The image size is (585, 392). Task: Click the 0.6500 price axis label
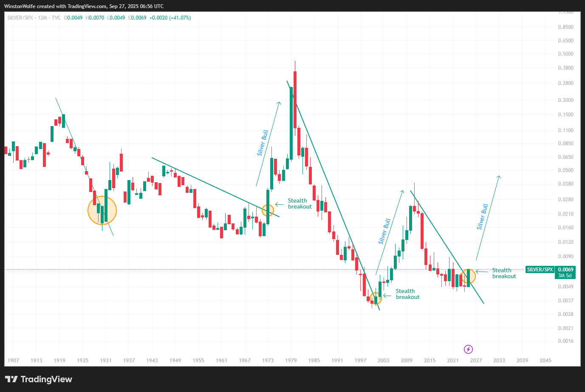coord(565,41)
